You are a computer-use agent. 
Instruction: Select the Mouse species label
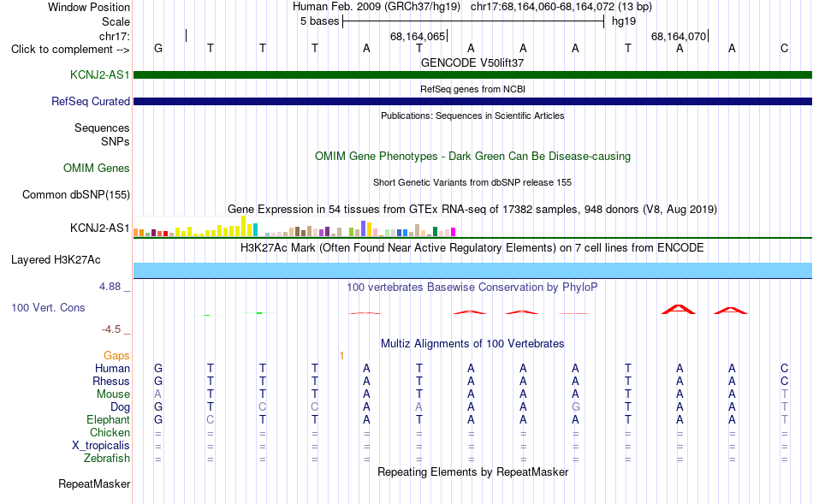113,394
